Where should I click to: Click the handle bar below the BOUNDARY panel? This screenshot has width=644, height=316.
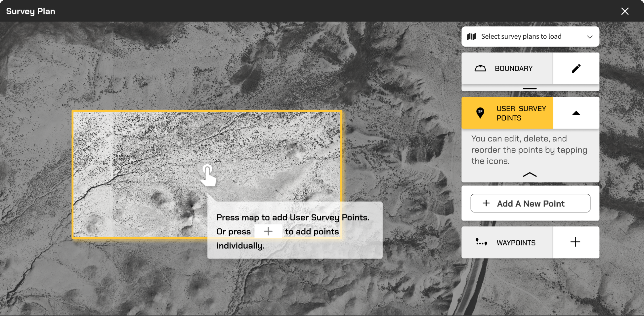pyautogui.click(x=530, y=89)
